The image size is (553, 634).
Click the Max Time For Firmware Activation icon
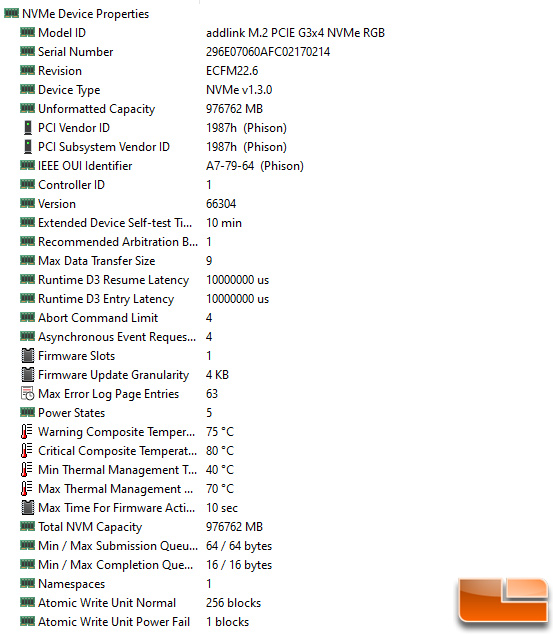(27, 508)
